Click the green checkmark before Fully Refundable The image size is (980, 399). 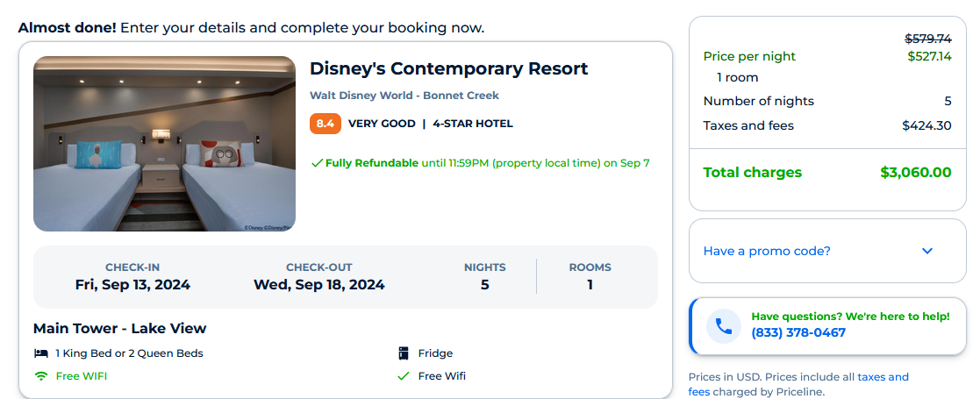pyautogui.click(x=317, y=162)
